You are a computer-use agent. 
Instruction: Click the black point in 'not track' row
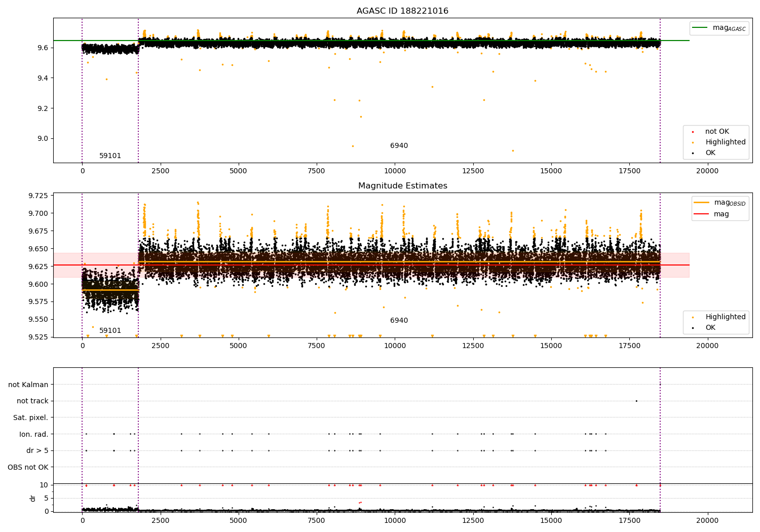coord(636,401)
